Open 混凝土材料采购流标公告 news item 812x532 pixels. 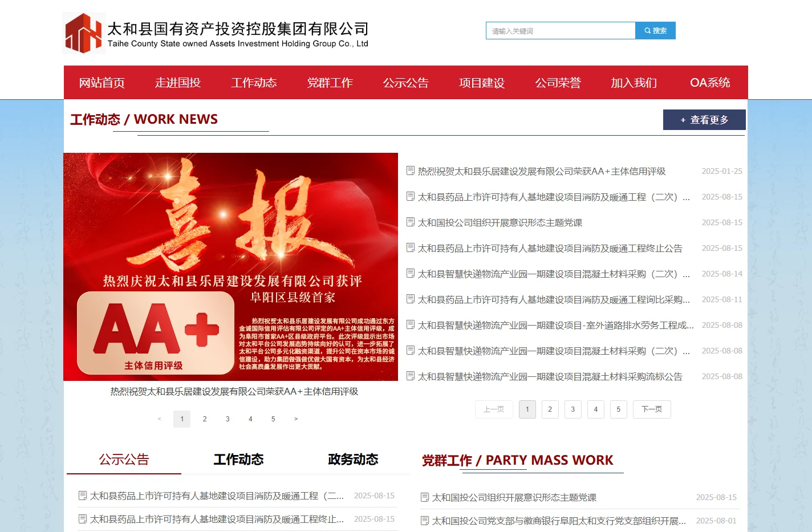coord(550,376)
